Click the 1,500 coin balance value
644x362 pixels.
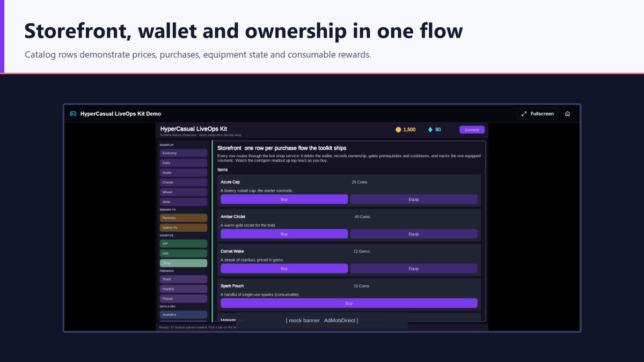pyautogui.click(x=409, y=130)
